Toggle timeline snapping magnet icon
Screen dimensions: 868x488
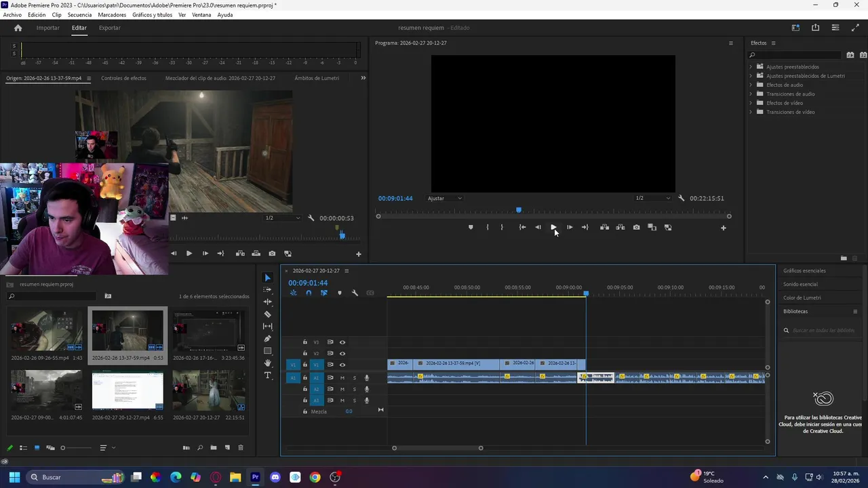pos(309,293)
